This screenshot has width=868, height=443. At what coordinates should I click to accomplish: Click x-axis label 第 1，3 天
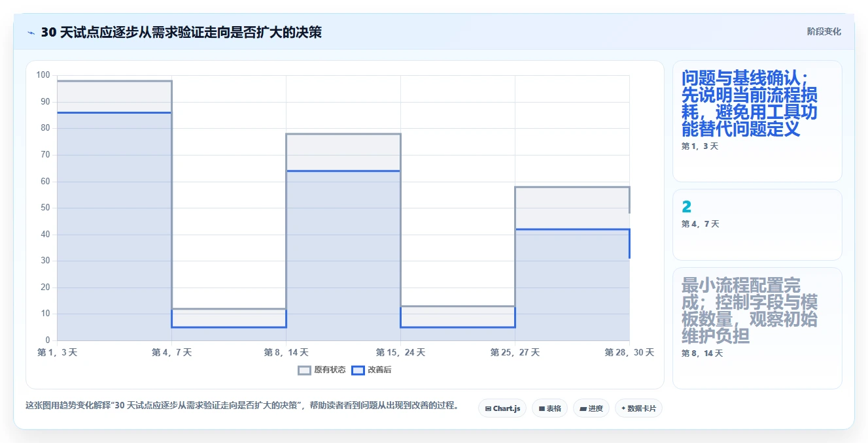[x=58, y=352]
